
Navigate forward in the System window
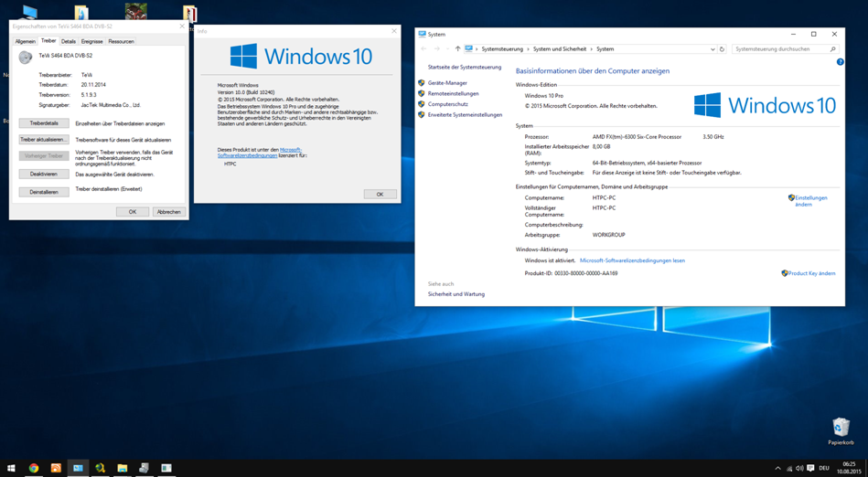pyautogui.click(x=437, y=49)
